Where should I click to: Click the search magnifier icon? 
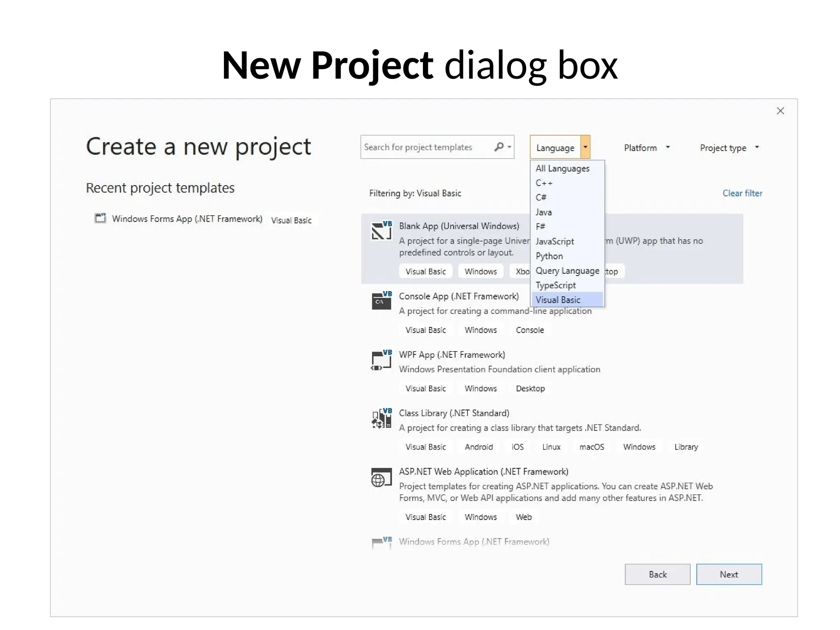pyautogui.click(x=499, y=147)
